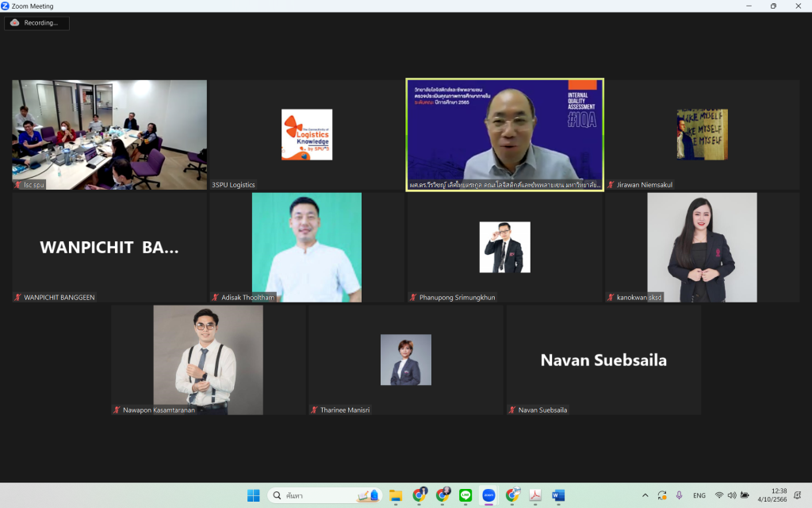Select Jirawan Niemsakul's avatar image

click(703, 134)
